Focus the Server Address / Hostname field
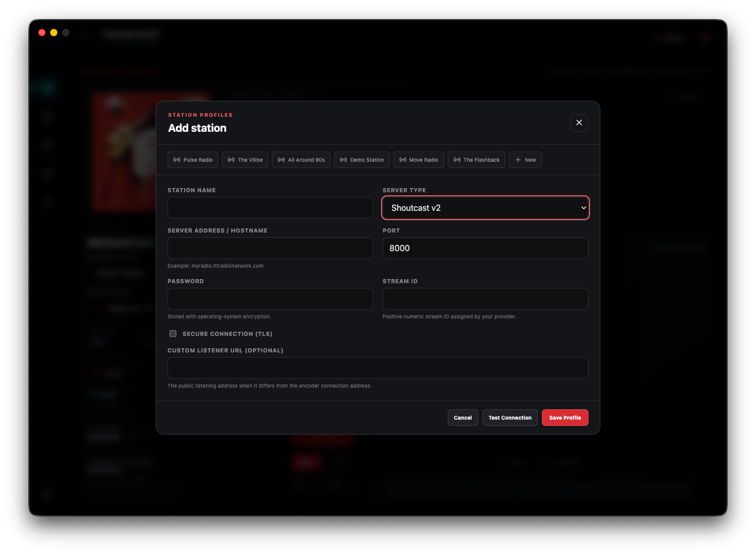 270,248
